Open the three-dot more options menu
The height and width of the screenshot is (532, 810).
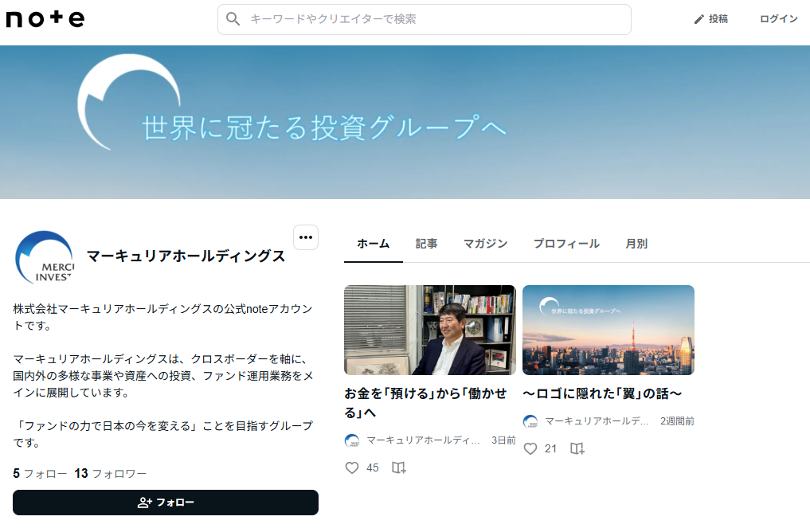pos(306,237)
